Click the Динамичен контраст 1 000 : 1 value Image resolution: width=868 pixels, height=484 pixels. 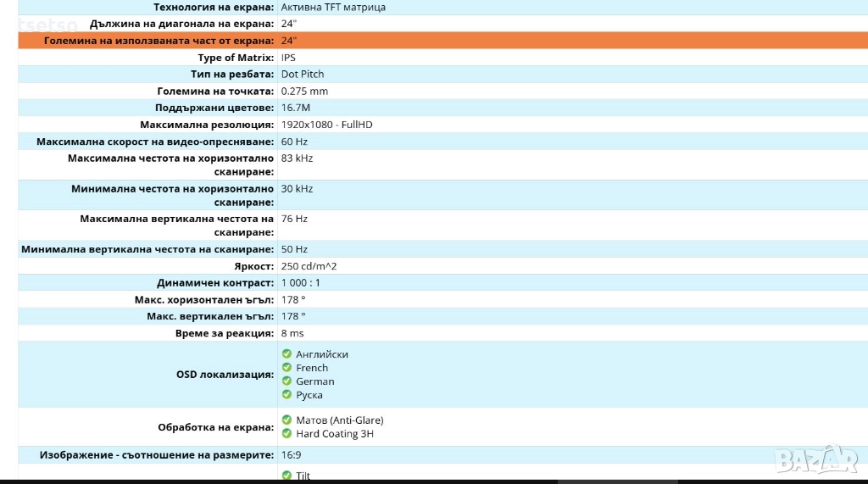pyautogui.click(x=301, y=283)
